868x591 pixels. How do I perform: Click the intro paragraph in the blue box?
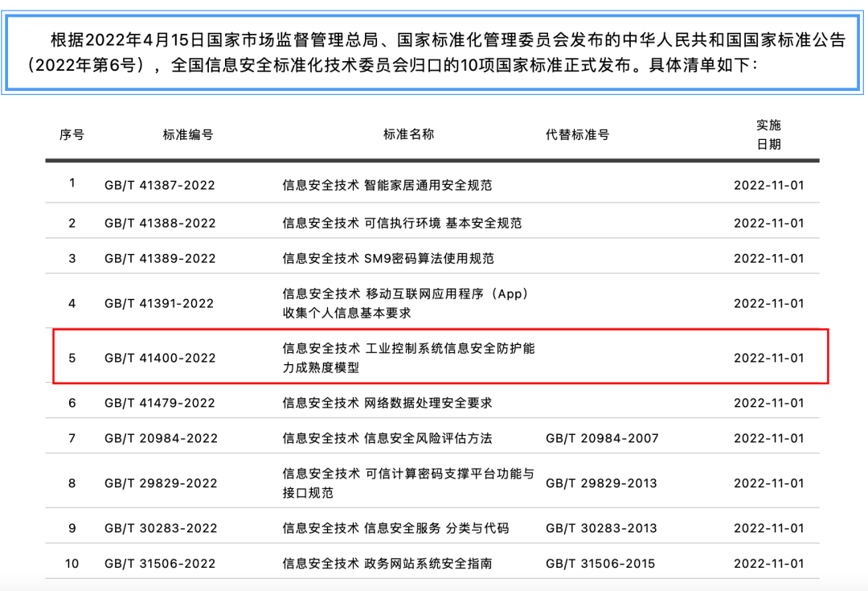click(x=434, y=52)
